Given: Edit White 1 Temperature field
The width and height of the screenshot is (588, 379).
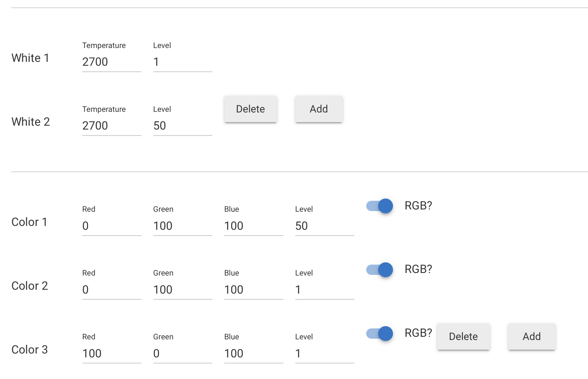Looking at the screenshot, I should point(112,62).
